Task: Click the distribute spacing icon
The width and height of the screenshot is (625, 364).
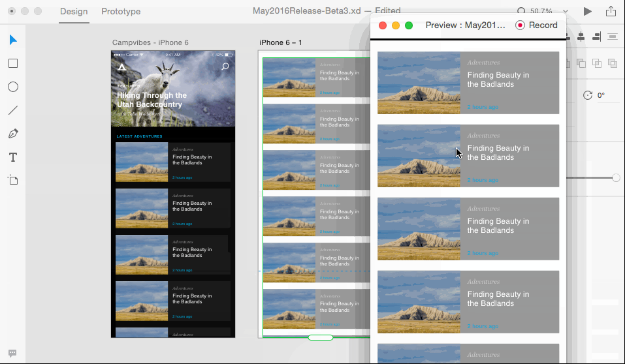Action: [612, 37]
